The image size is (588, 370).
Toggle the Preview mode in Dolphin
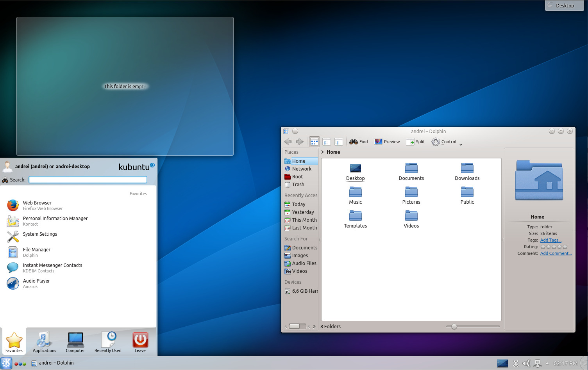pyautogui.click(x=387, y=141)
